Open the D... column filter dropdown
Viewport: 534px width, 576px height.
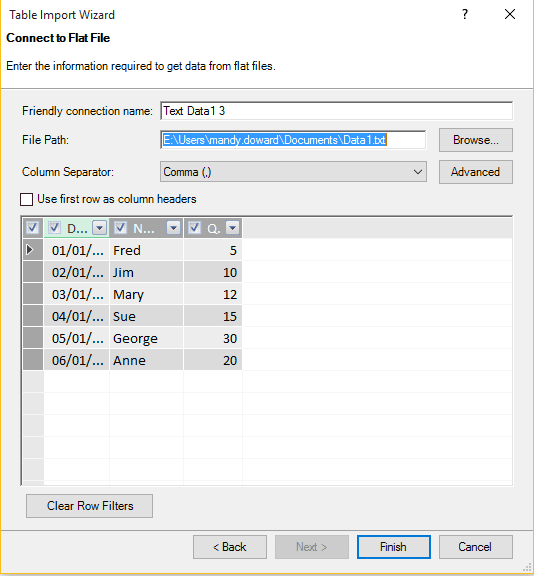(100, 228)
